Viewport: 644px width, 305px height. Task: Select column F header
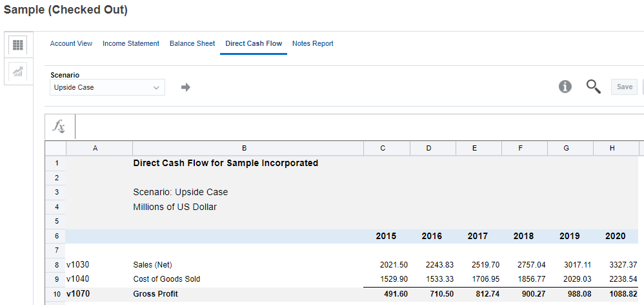[x=525, y=149]
